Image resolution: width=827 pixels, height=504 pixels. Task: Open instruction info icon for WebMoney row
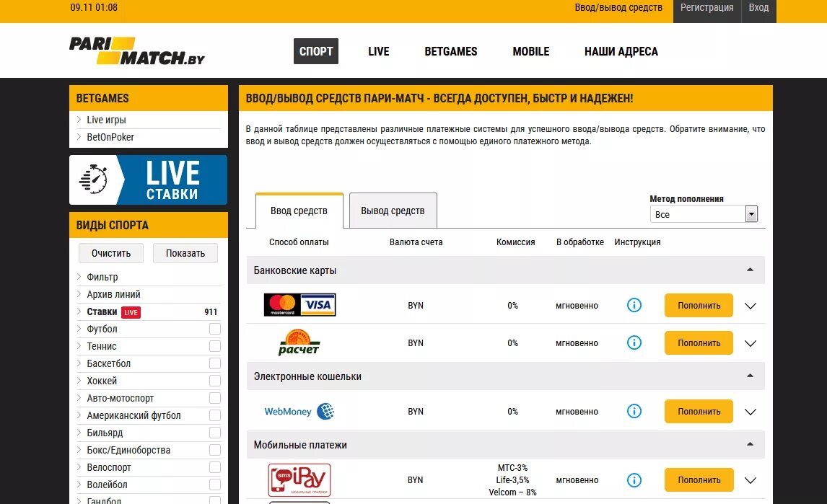(x=634, y=411)
